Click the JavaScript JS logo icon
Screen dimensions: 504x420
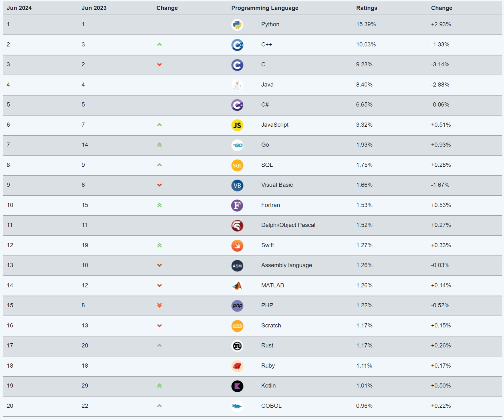pyautogui.click(x=237, y=125)
